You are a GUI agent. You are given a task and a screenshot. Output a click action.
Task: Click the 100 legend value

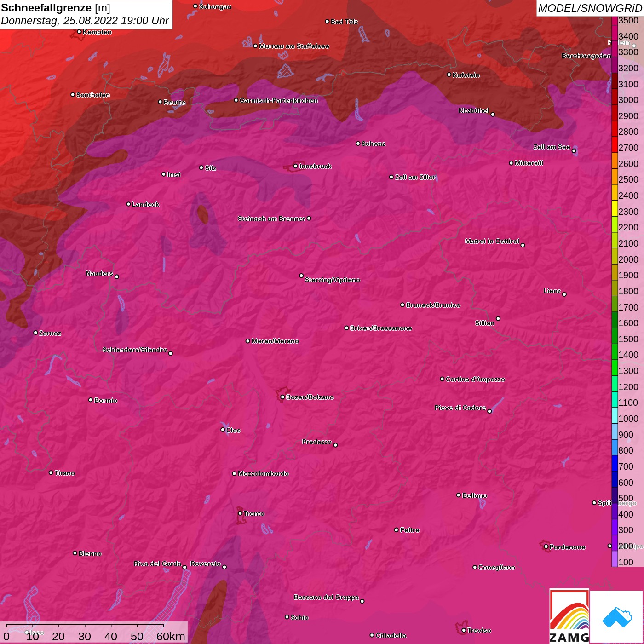click(x=626, y=562)
